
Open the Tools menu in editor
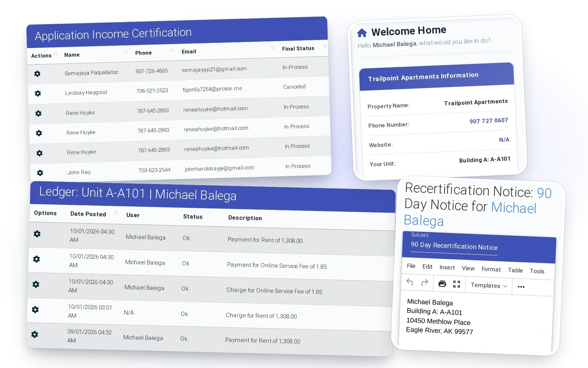[537, 271]
